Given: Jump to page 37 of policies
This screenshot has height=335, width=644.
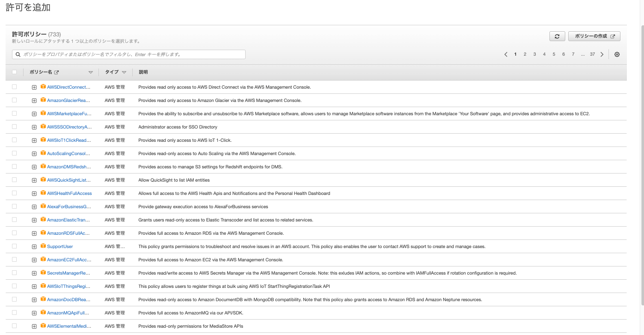Looking at the screenshot, I should [x=593, y=54].
